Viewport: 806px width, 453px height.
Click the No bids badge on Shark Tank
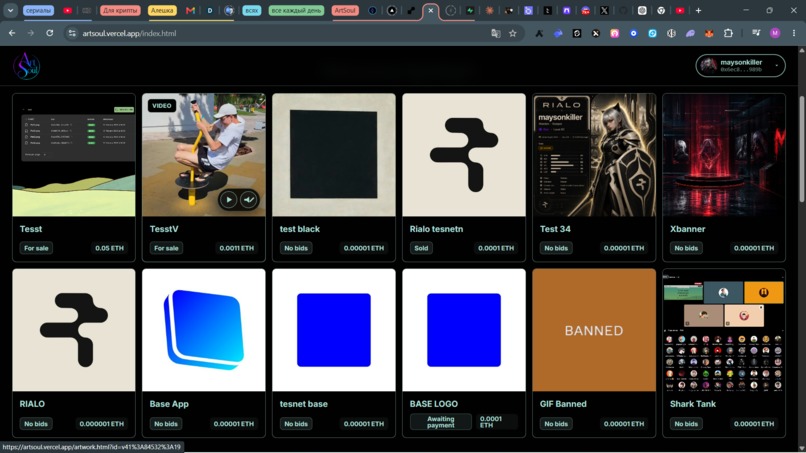(x=686, y=424)
